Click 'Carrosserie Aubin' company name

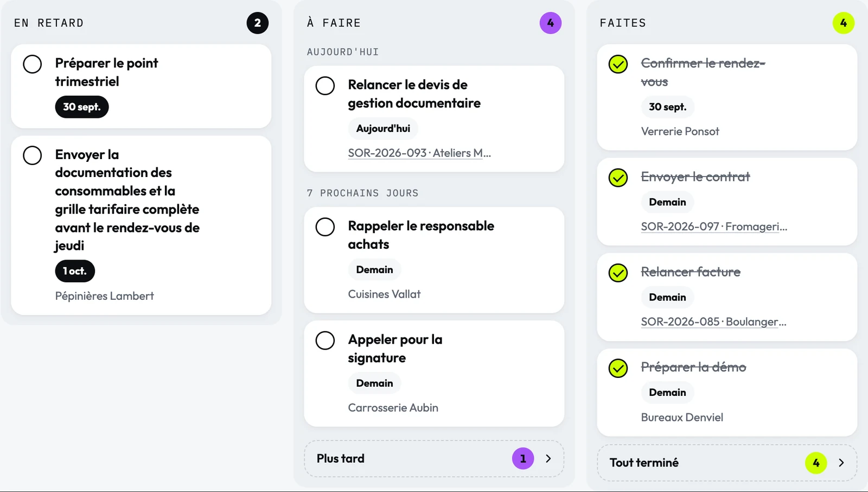pyautogui.click(x=393, y=408)
